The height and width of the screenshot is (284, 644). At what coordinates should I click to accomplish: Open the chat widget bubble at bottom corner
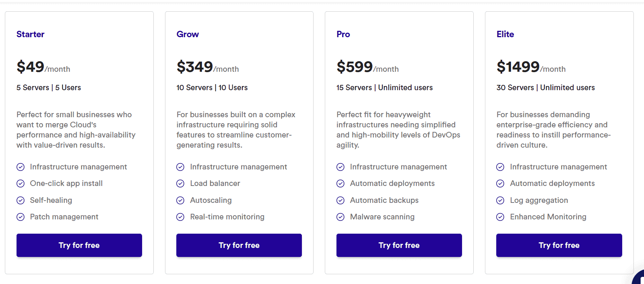point(639,278)
